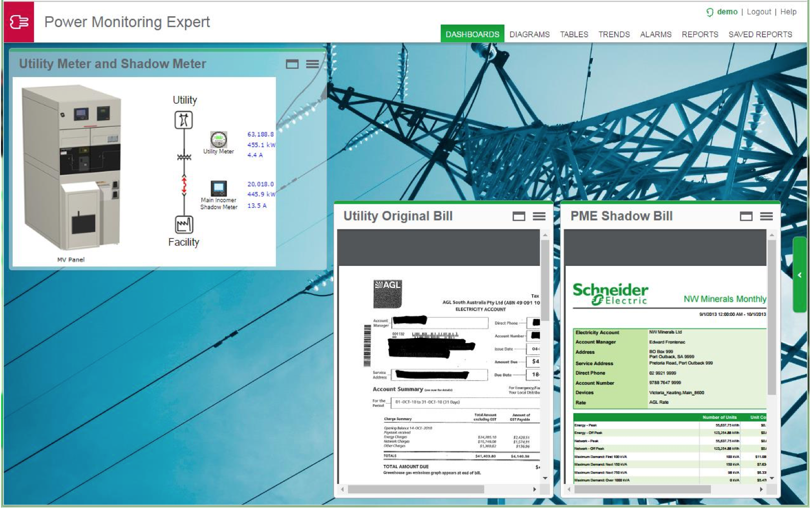The image size is (812, 509).
Task: Click the Number of Units column header
Action: [719, 417]
